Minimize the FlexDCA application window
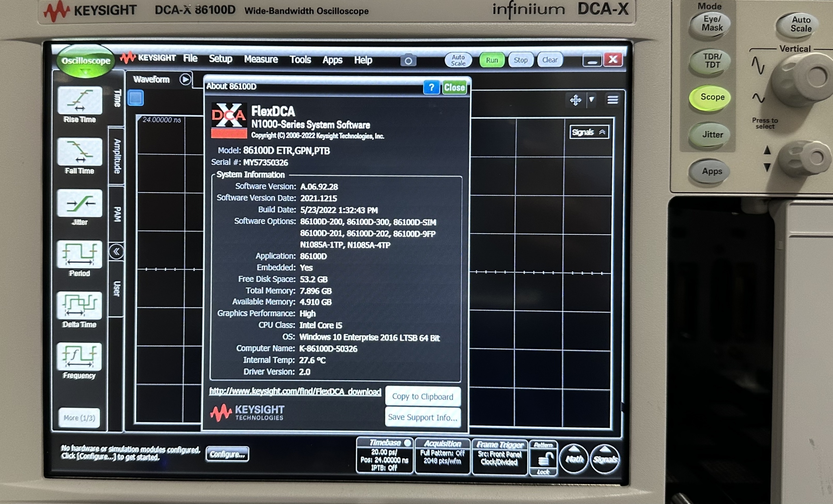This screenshot has height=504, width=833. pyautogui.click(x=592, y=61)
